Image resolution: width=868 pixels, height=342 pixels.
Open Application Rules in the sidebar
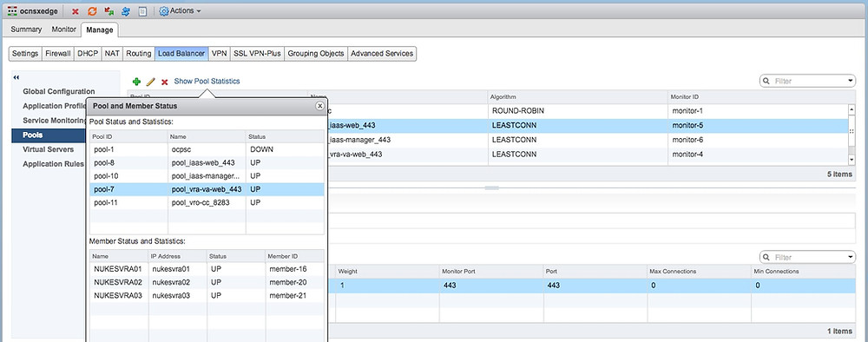pos(53,164)
